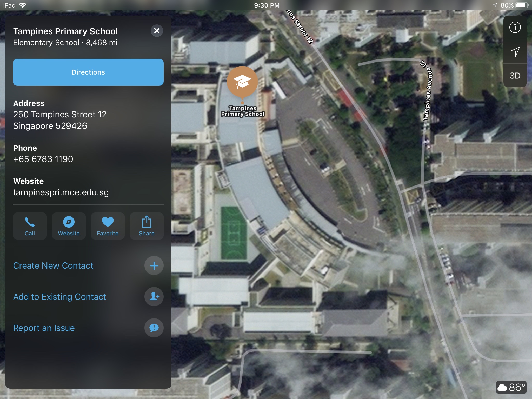Tap the plus icon for new contact
Image resolution: width=532 pixels, height=399 pixels.
coord(154,265)
